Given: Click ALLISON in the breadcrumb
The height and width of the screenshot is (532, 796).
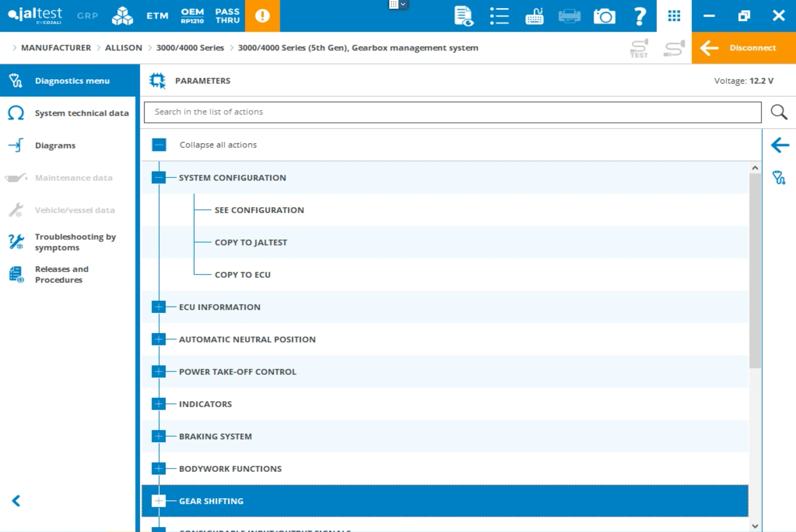Looking at the screenshot, I should coord(123,48).
